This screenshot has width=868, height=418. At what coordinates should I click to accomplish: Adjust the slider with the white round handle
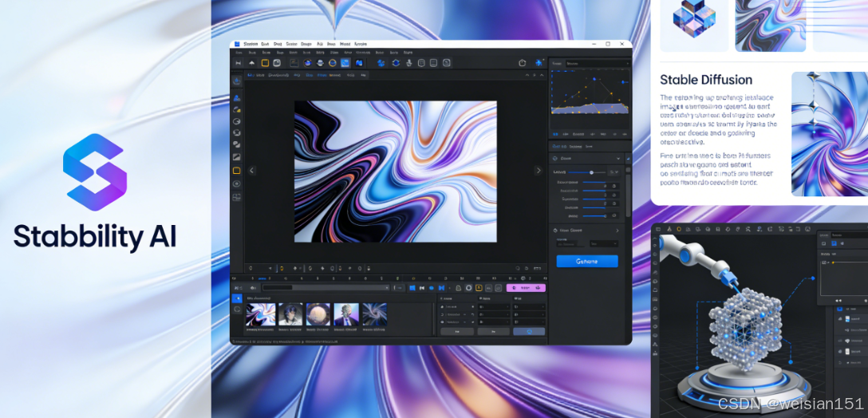(591, 173)
